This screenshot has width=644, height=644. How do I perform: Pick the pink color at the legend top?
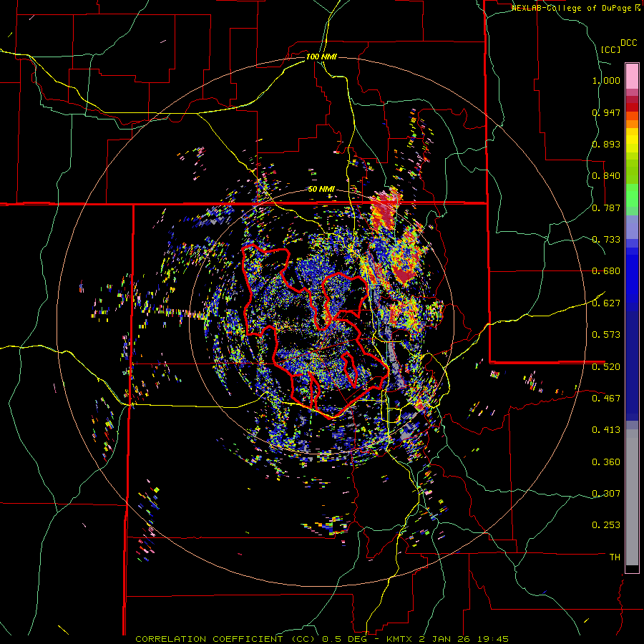[632, 76]
